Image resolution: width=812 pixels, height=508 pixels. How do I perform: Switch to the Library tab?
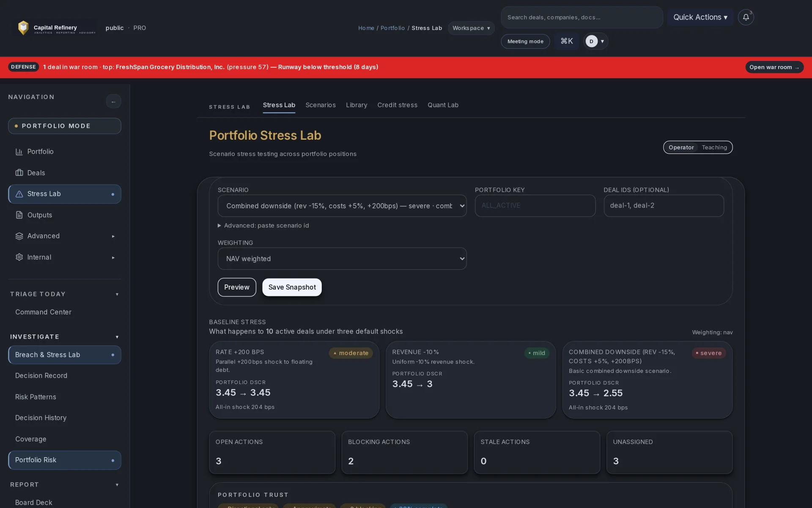[357, 105]
